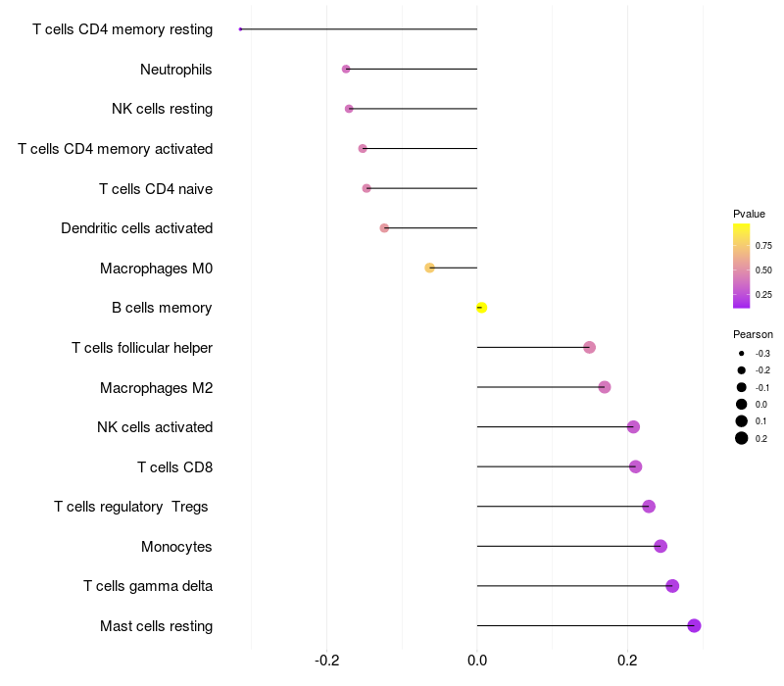Click the -0.1 Pearson legend dot

click(742, 387)
